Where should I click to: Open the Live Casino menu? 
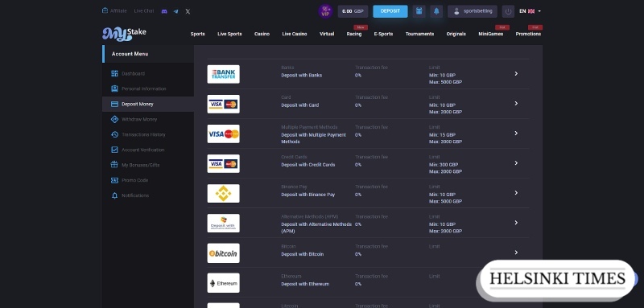[x=295, y=34]
